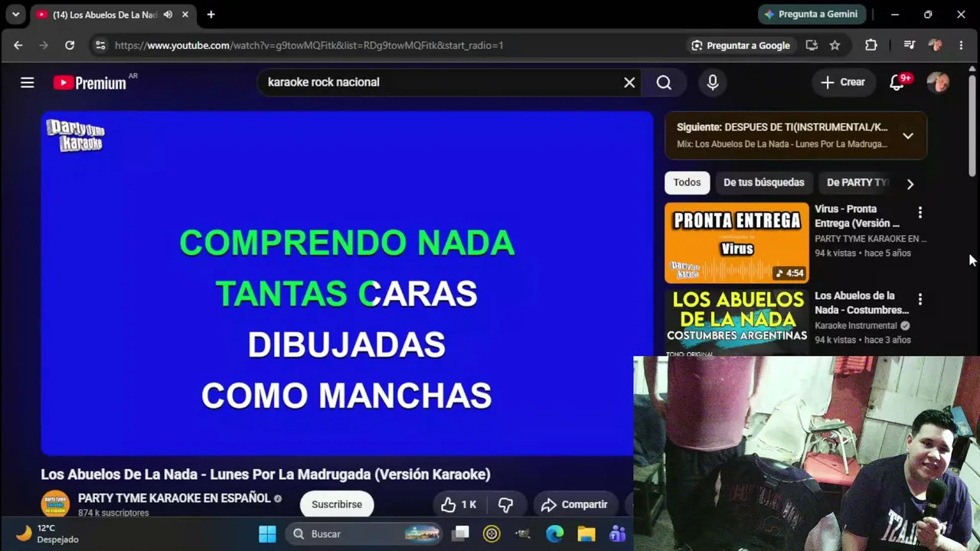
Task: Dislike the video with thumbs down
Action: click(505, 504)
